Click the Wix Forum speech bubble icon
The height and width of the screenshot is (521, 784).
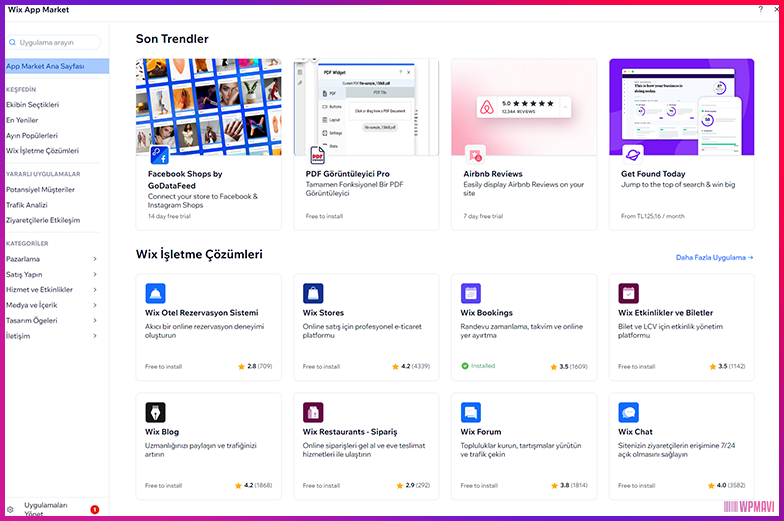[x=471, y=412]
